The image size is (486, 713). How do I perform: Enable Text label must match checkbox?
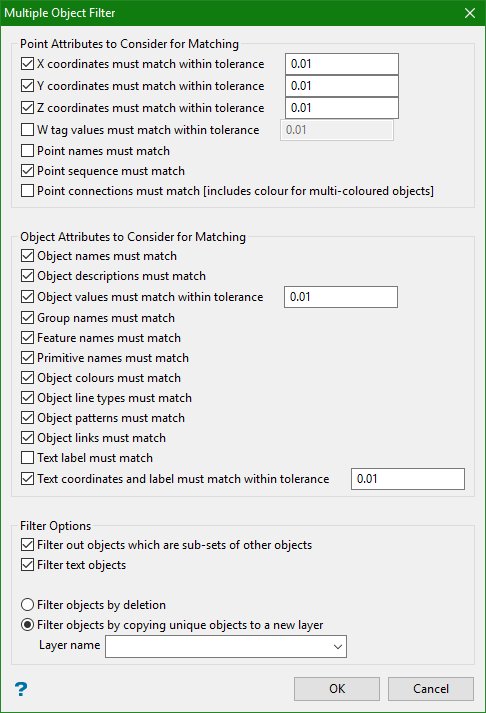pyautogui.click(x=27, y=457)
